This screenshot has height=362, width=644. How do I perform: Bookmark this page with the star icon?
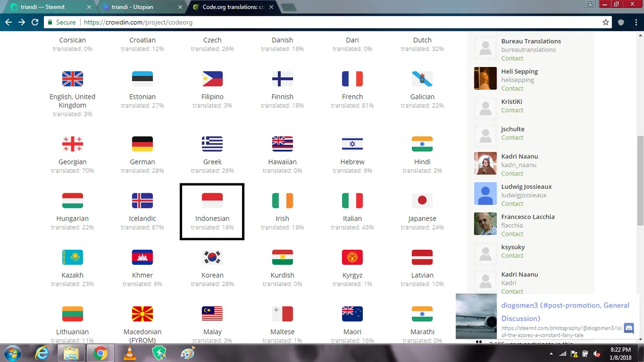point(606,22)
